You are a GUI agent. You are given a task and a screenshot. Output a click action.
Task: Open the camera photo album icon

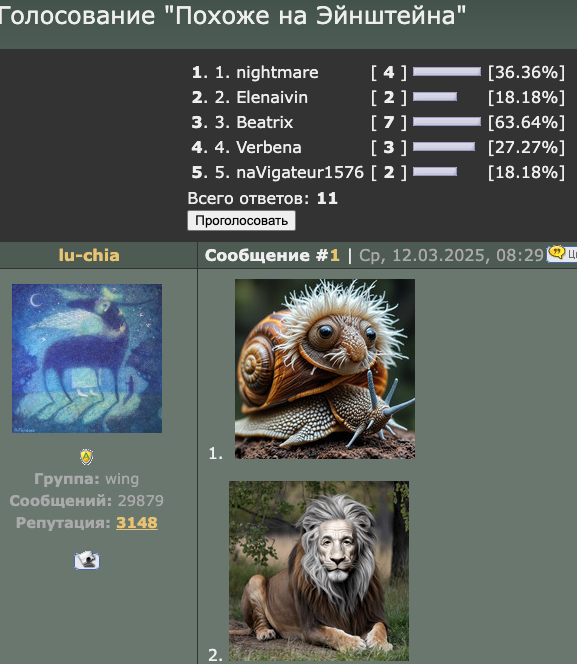[x=87, y=560]
